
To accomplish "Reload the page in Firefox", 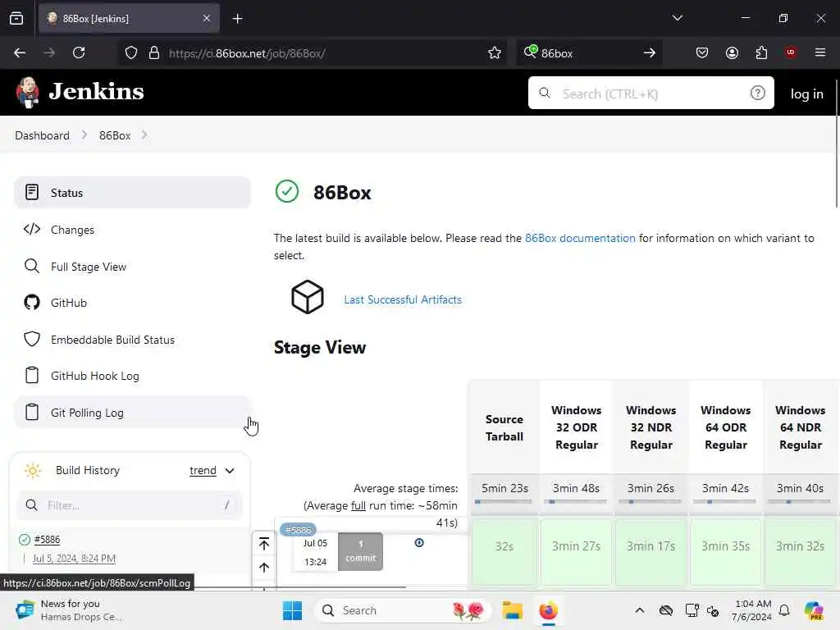I will pos(79,52).
